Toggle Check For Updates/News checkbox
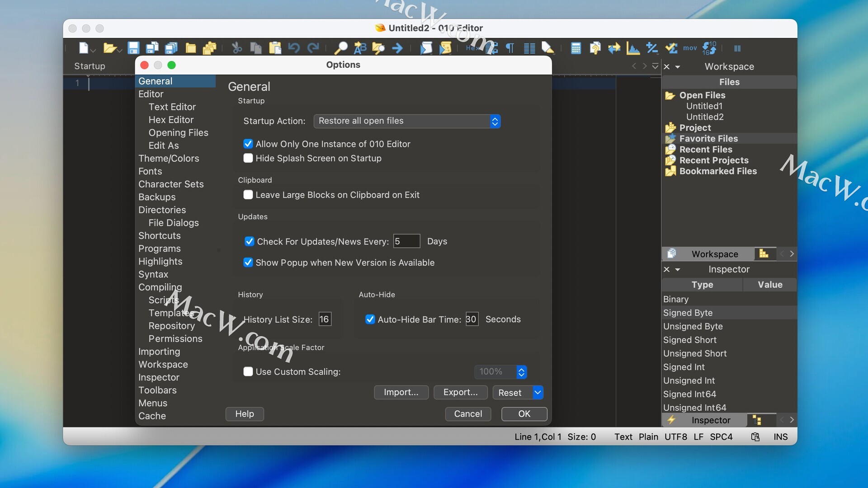This screenshot has height=488, width=868. coord(249,241)
